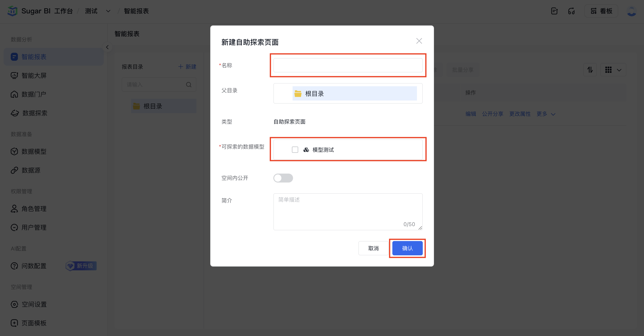The width and height of the screenshot is (644, 336).
Task: Collapse the left sidebar arrow
Action: tap(107, 47)
